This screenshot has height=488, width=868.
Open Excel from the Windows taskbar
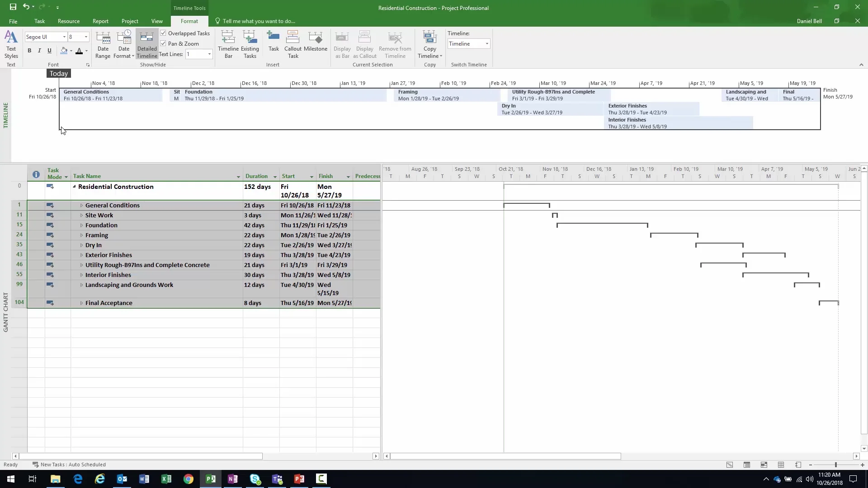tap(166, 479)
